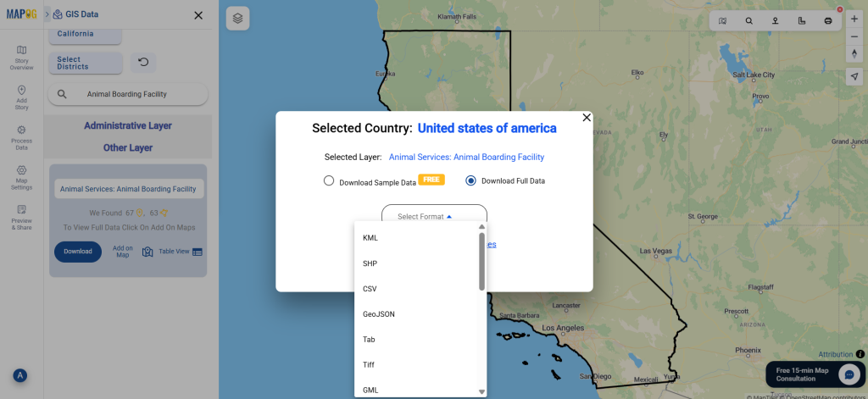Open the map search magnifier tool

click(748, 20)
